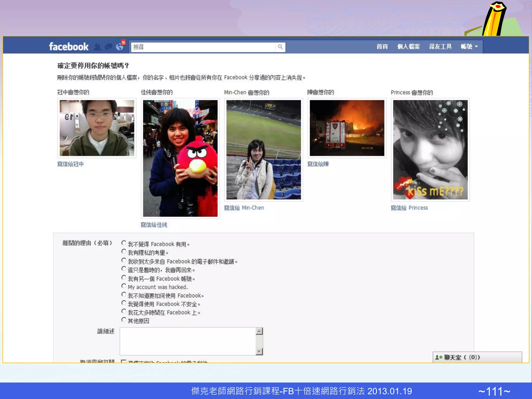Viewport: 532px width, 399px height.
Task: Click label 冠中會想你的
Action: point(73,92)
